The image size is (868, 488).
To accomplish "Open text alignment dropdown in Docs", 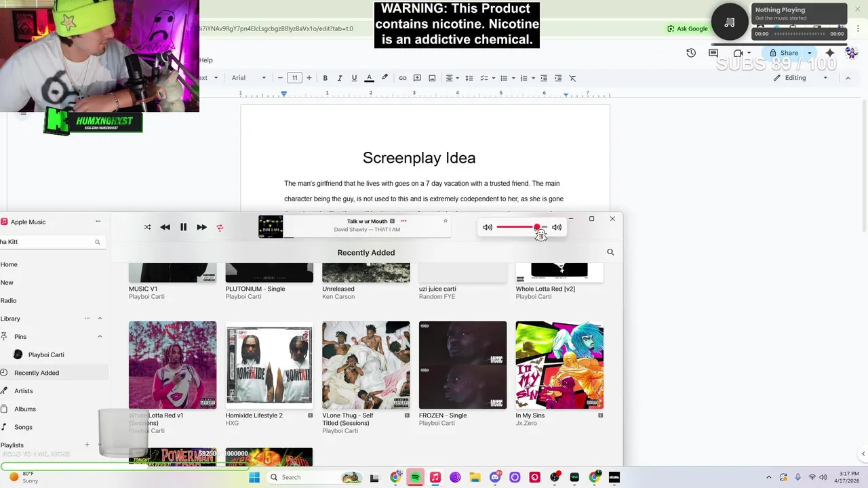I will [x=452, y=78].
